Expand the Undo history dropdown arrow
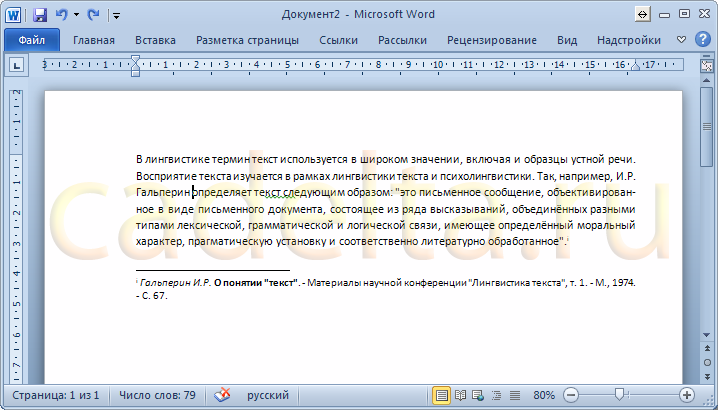The height and width of the screenshot is (410, 718). click(75, 15)
